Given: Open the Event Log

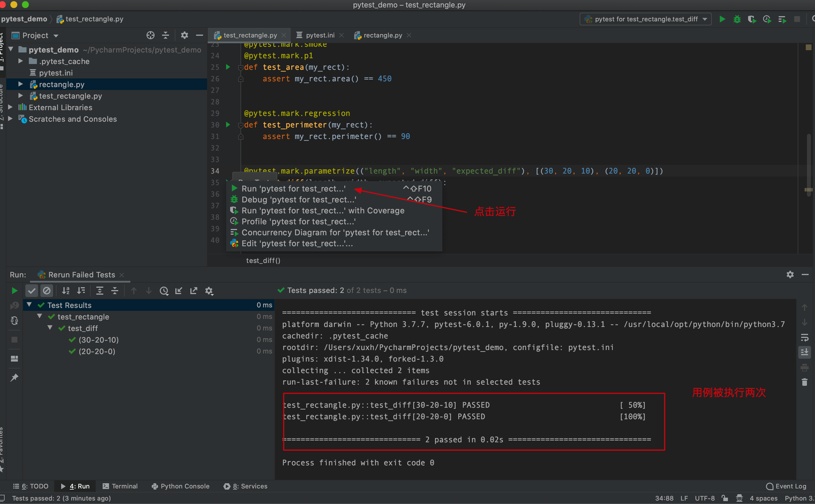Looking at the screenshot, I should tap(786, 486).
